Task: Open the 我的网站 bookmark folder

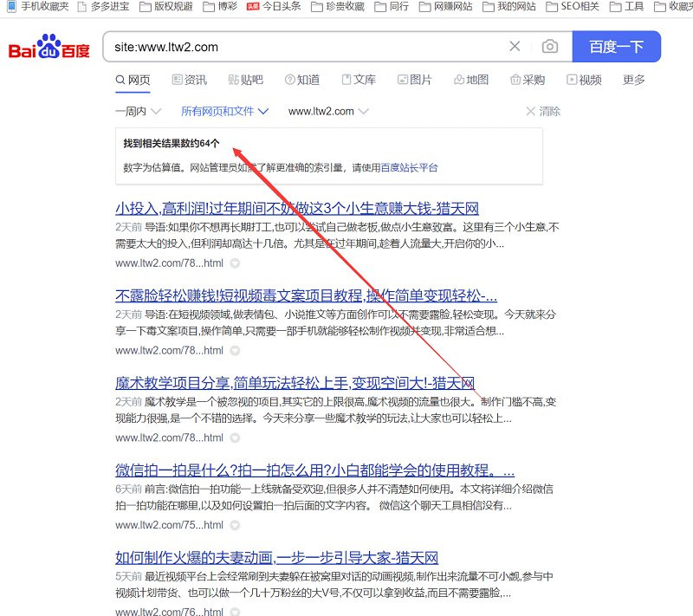Action: pyautogui.click(x=509, y=7)
